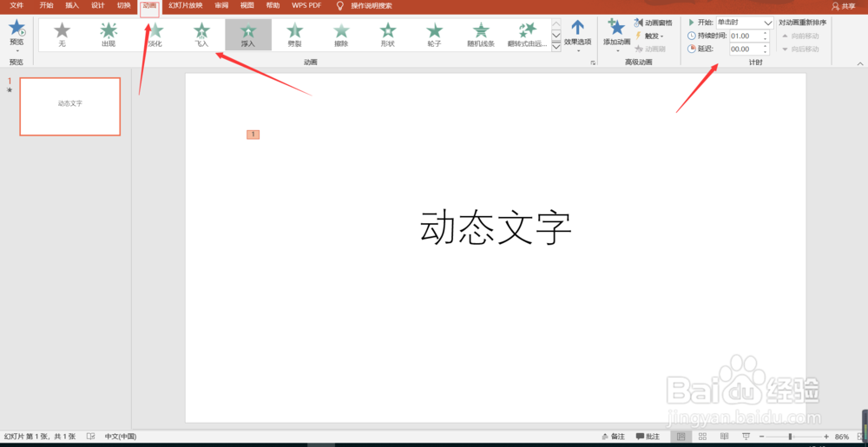Image resolution: width=868 pixels, height=447 pixels.
Task: Expand the animation gallery more arrow
Action: point(557,47)
